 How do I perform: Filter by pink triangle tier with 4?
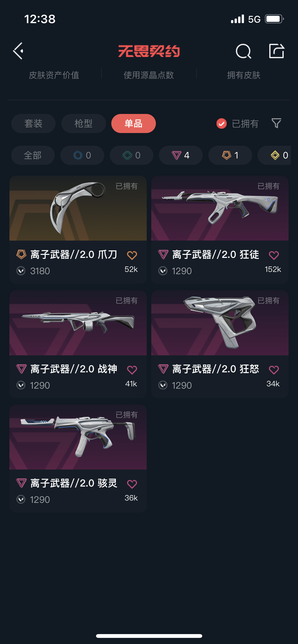click(x=181, y=155)
